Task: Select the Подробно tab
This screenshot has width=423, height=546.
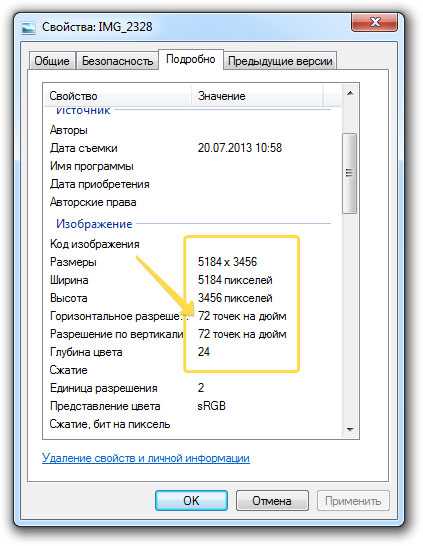Action: (190, 59)
